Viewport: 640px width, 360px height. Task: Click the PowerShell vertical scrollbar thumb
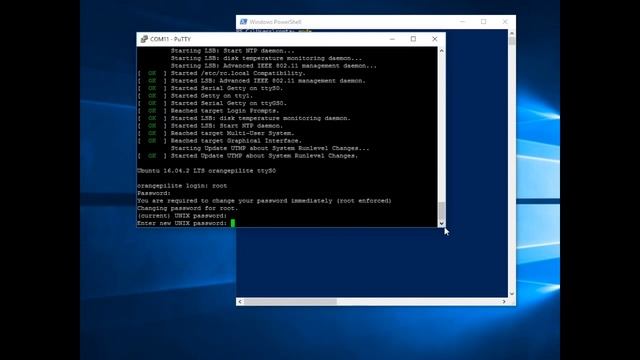(512, 41)
